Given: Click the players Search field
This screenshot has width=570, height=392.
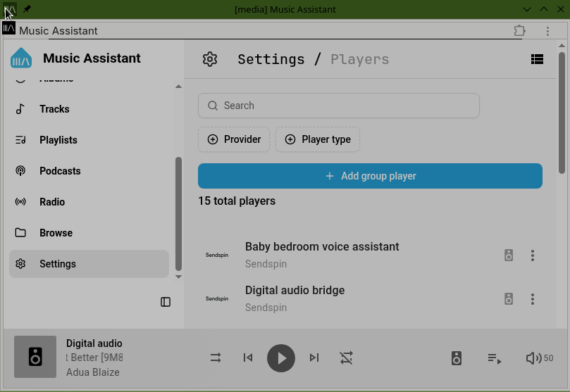Looking at the screenshot, I should point(338,106).
